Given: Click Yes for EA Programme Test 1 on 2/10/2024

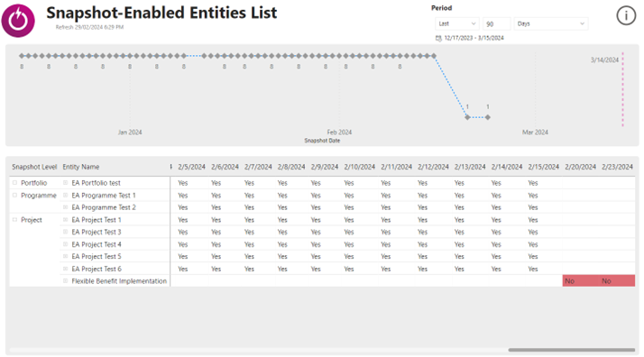Looking at the screenshot, I should [349, 196].
